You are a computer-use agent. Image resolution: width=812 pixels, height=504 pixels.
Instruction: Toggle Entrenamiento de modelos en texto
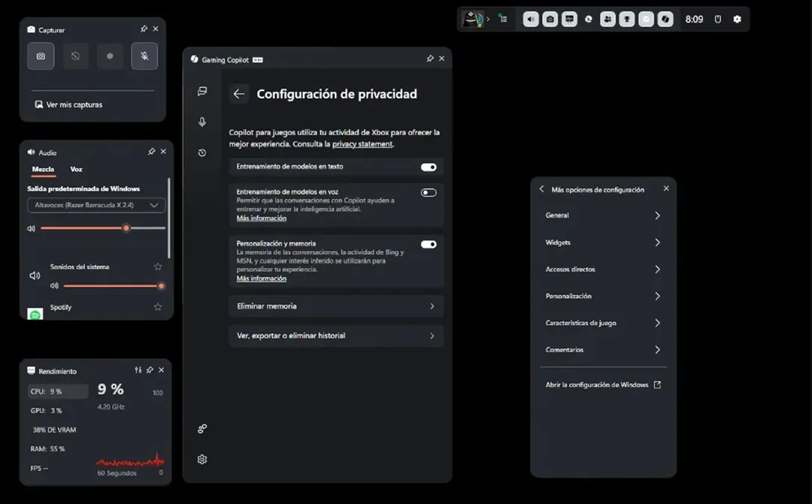pos(429,167)
